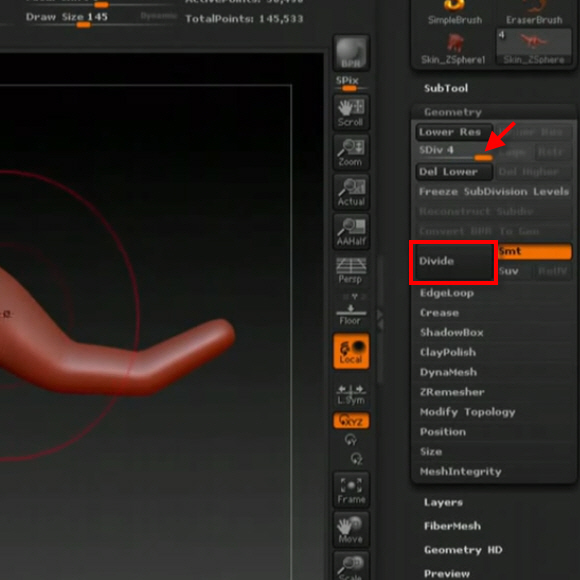Click the Scale canvas icon
This screenshot has width=580, height=580.
351,566
